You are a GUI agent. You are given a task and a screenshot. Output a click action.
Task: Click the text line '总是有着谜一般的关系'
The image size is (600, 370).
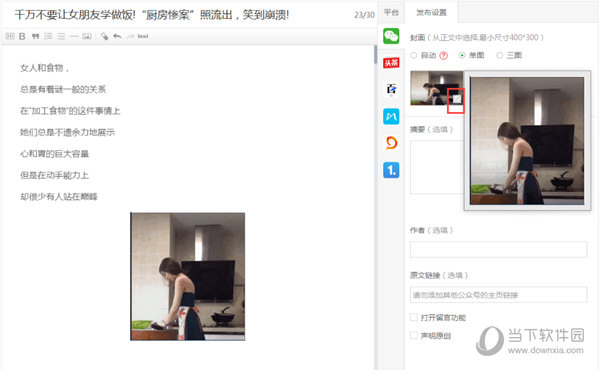63,90
